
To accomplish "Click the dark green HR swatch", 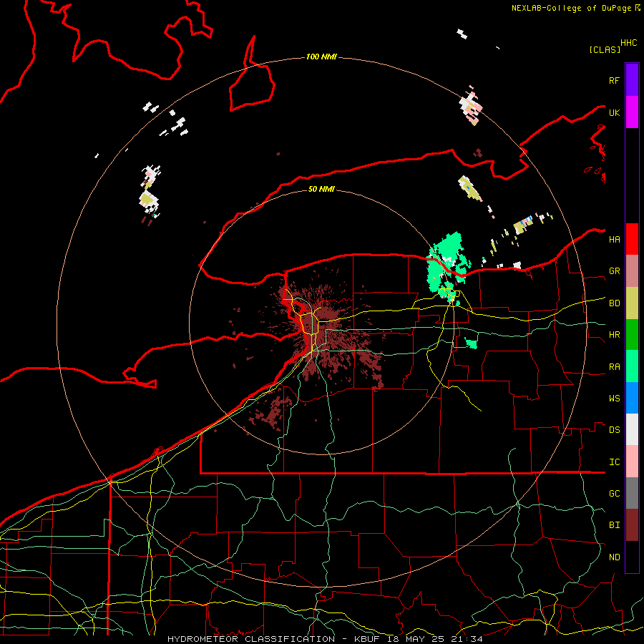I will coord(632,335).
